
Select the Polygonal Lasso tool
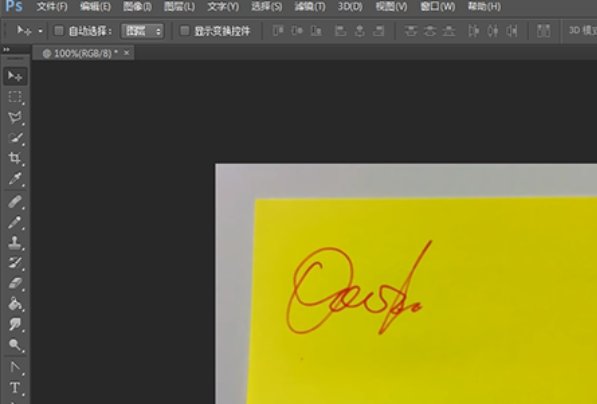[x=15, y=117]
